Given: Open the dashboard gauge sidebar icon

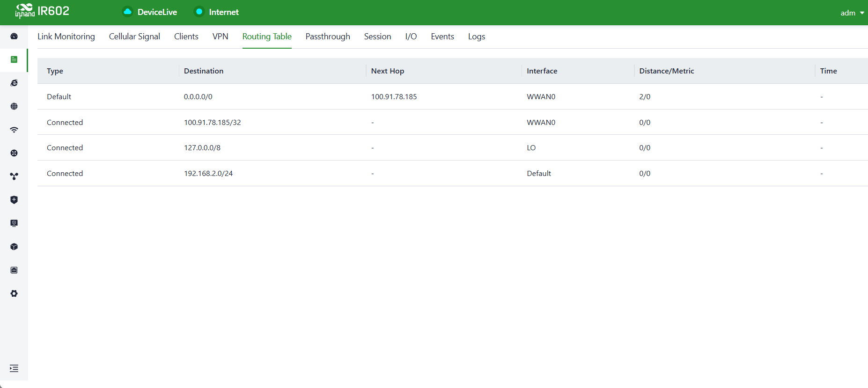Looking at the screenshot, I should [14, 36].
